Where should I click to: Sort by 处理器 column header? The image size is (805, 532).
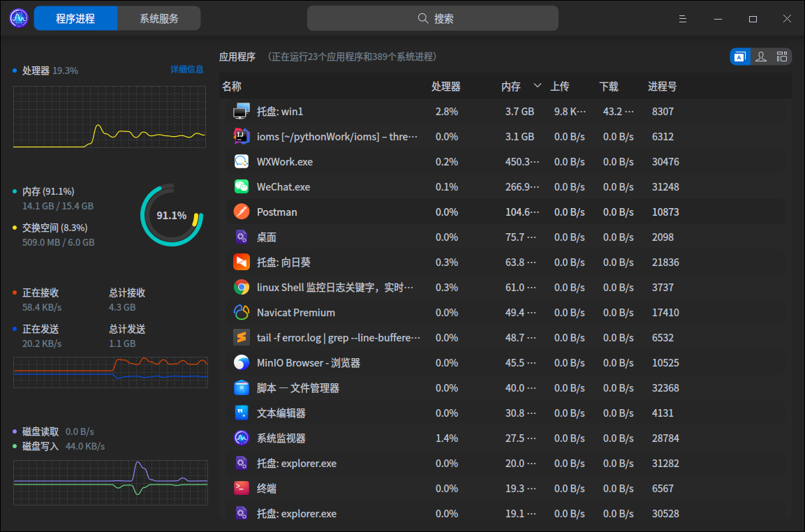tap(445, 87)
